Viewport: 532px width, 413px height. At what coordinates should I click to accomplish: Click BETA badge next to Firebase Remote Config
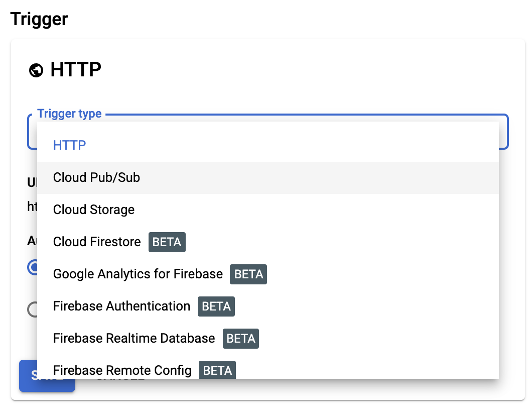pyautogui.click(x=217, y=371)
